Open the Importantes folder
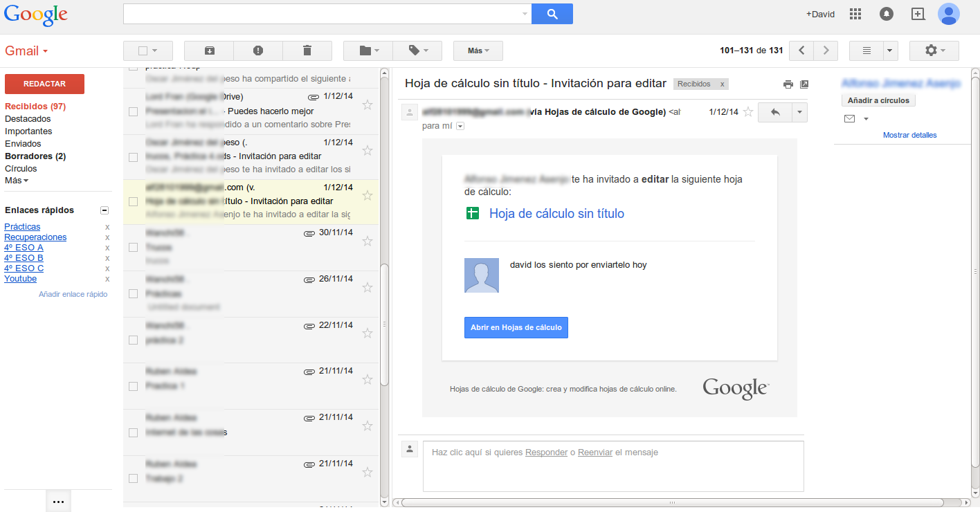 (28, 131)
